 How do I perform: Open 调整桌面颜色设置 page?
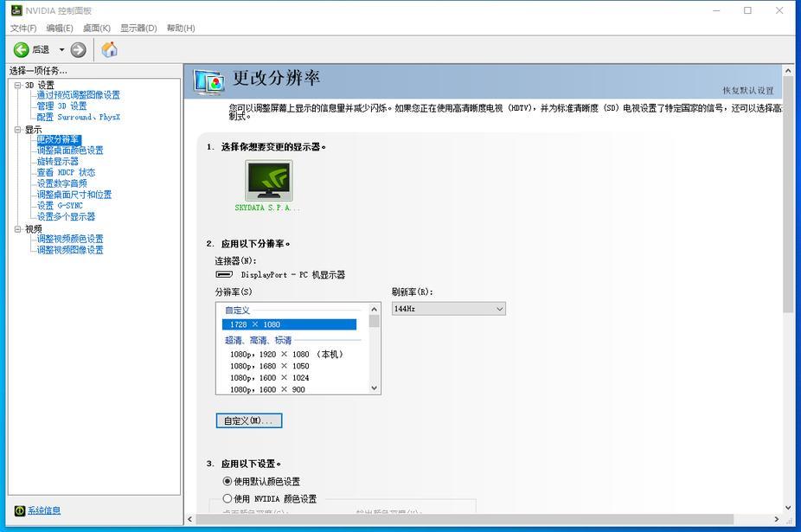(x=70, y=151)
